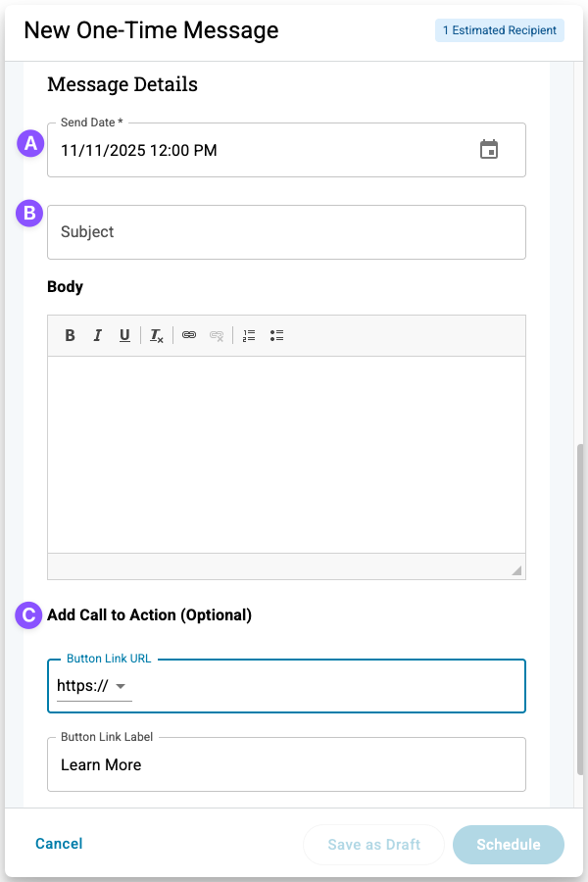Toggle underline formatting in body toolbar
The width and height of the screenshot is (588, 882).
124,335
